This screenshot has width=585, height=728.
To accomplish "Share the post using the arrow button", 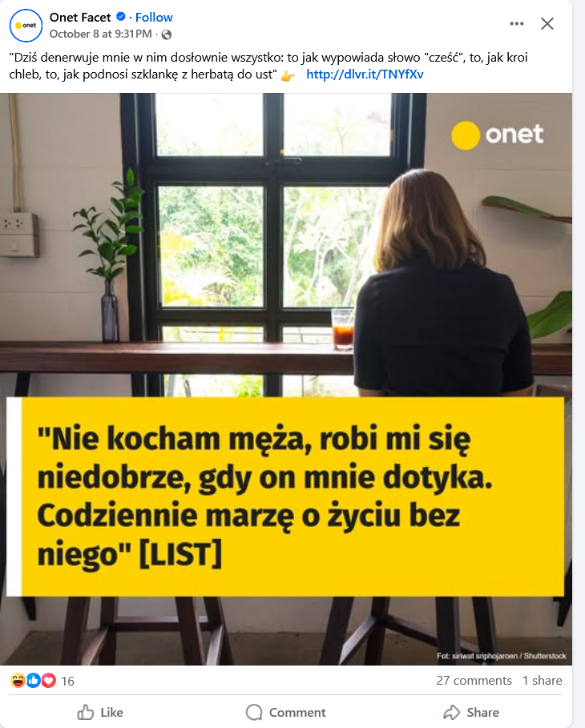I will [x=471, y=712].
